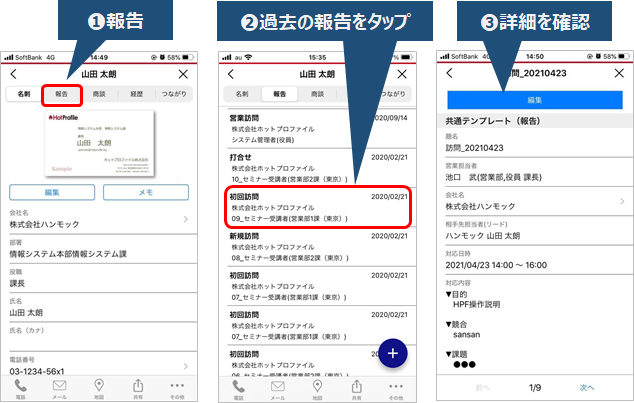Select 山田 太朗 name field value
Viewport: 634px width, 403px height.
point(26,312)
